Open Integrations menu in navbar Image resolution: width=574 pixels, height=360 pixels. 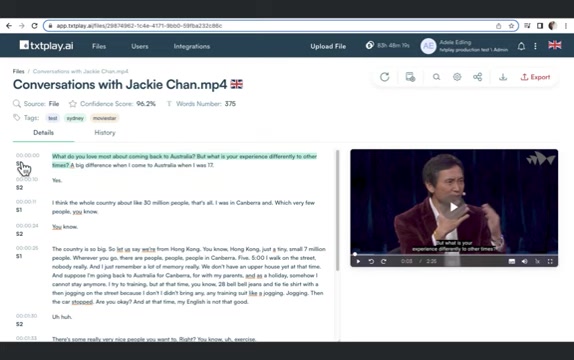coord(192,46)
